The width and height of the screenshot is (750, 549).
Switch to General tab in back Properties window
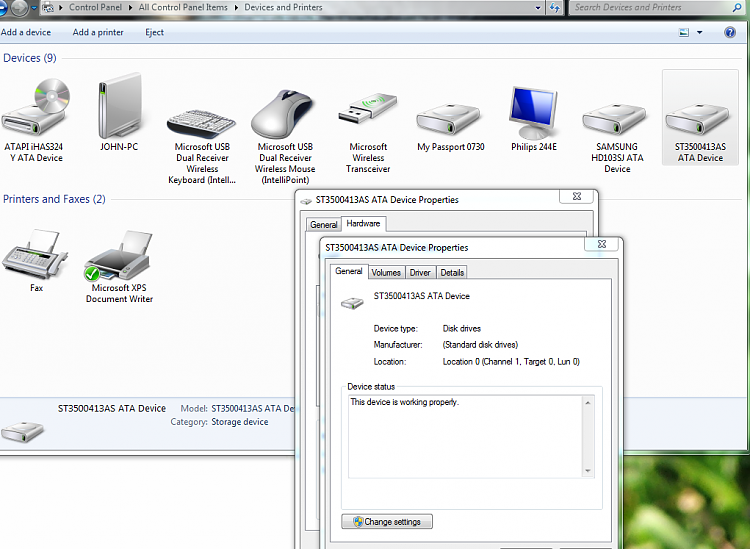(324, 224)
